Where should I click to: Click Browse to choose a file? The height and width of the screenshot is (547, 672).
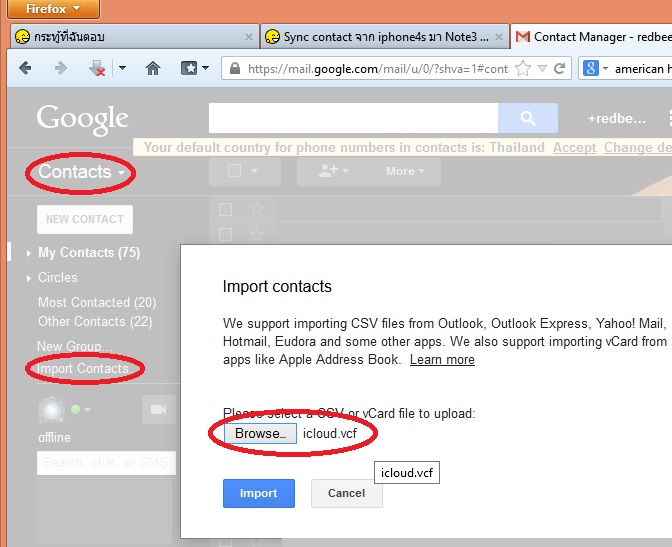[x=260, y=433]
